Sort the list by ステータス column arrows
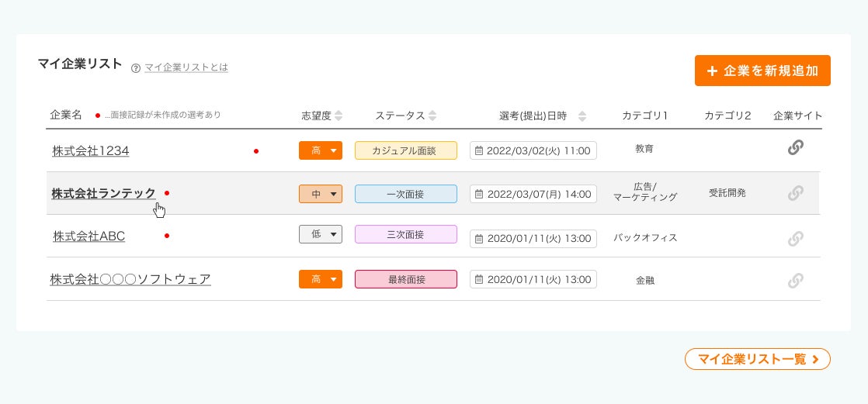Viewport: 868px width, 404px height. coord(432,116)
